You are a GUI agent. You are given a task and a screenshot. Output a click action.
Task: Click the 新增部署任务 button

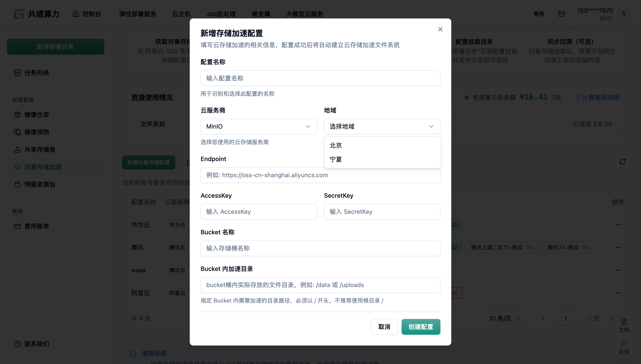(x=56, y=46)
